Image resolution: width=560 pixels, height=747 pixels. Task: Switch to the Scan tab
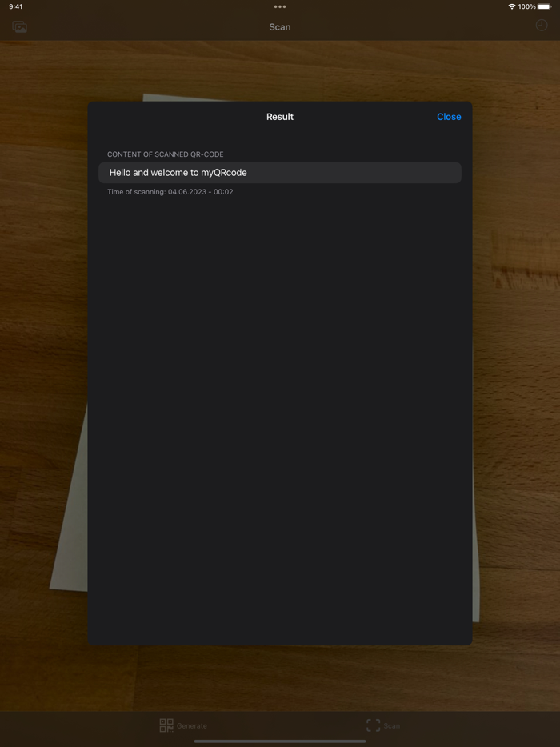pos(382,725)
